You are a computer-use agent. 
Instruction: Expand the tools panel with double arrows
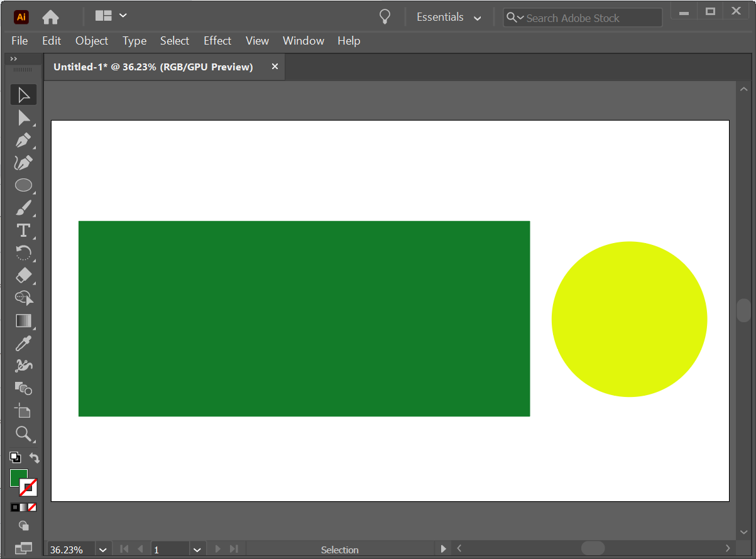click(x=14, y=59)
